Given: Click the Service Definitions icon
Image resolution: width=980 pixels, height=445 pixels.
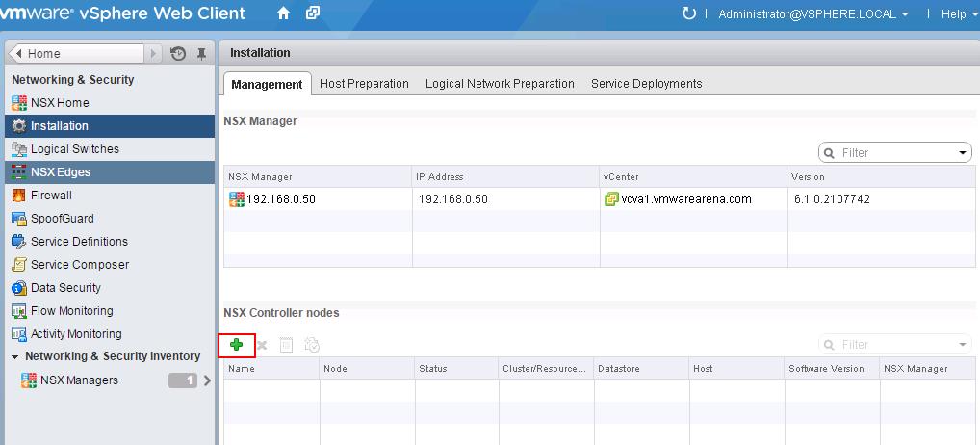Looking at the screenshot, I should [x=19, y=242].
